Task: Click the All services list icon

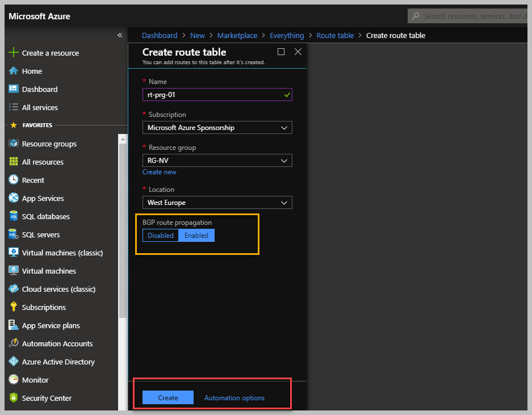Action: point(13,107)
